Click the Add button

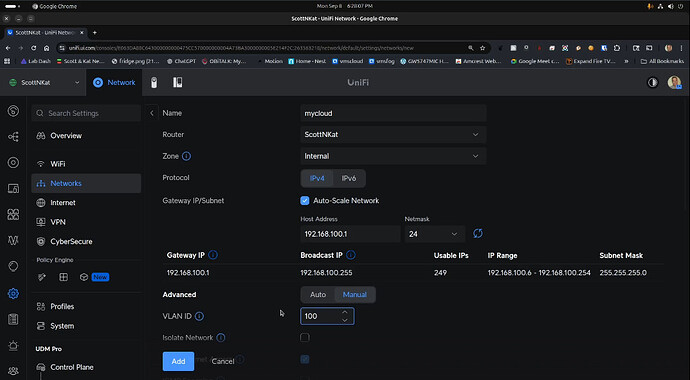tap(178, 361)
